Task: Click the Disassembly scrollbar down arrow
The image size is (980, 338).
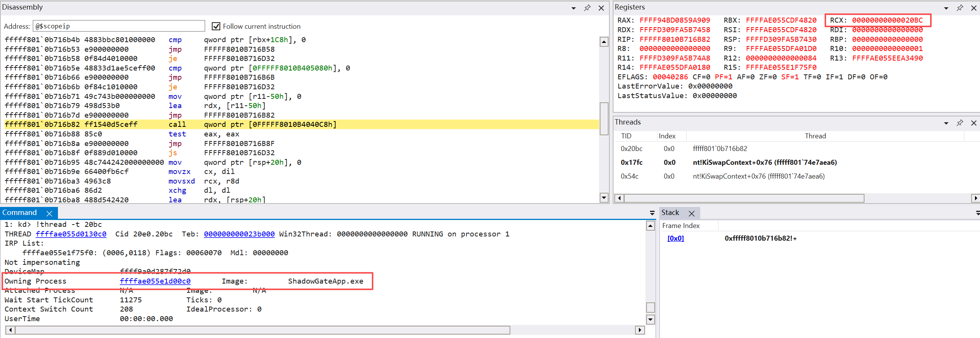Action: click(x=604, y=198)
